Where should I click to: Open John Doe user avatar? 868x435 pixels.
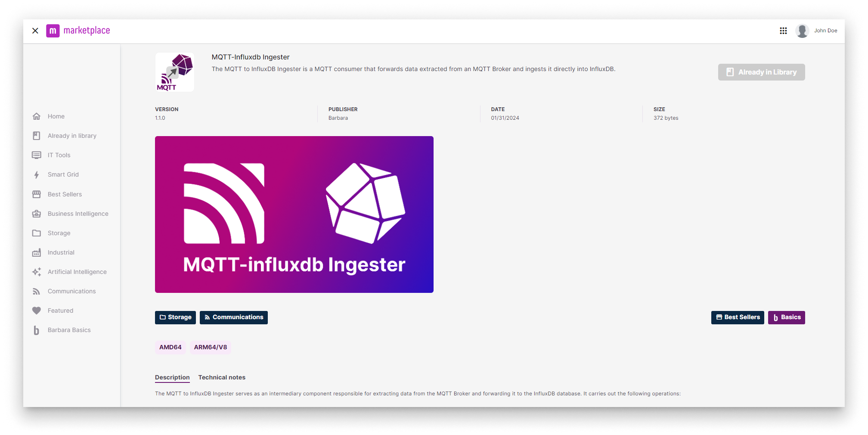(802, 31)
